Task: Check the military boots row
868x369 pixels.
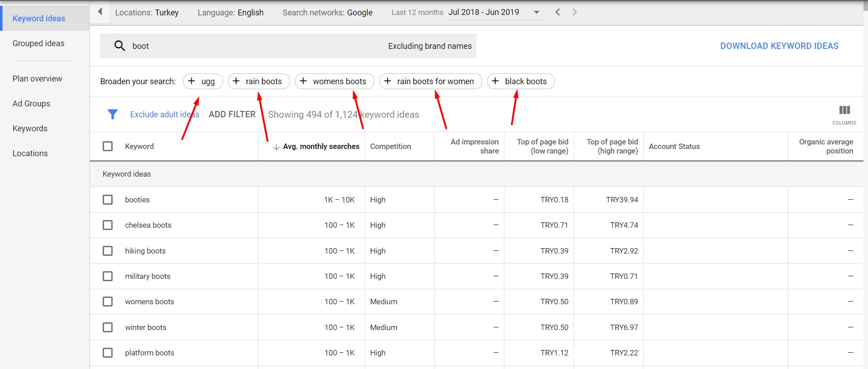Action: tap(108, 276)
